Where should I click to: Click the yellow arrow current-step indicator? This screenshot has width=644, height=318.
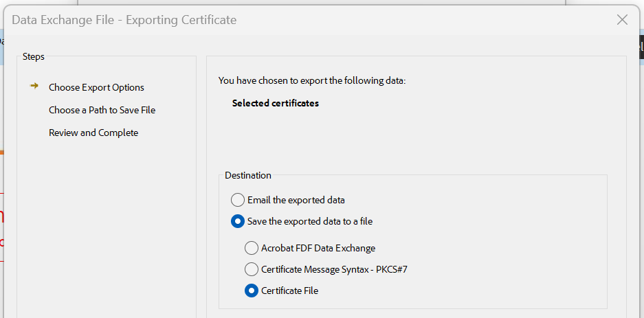point(34,86)
